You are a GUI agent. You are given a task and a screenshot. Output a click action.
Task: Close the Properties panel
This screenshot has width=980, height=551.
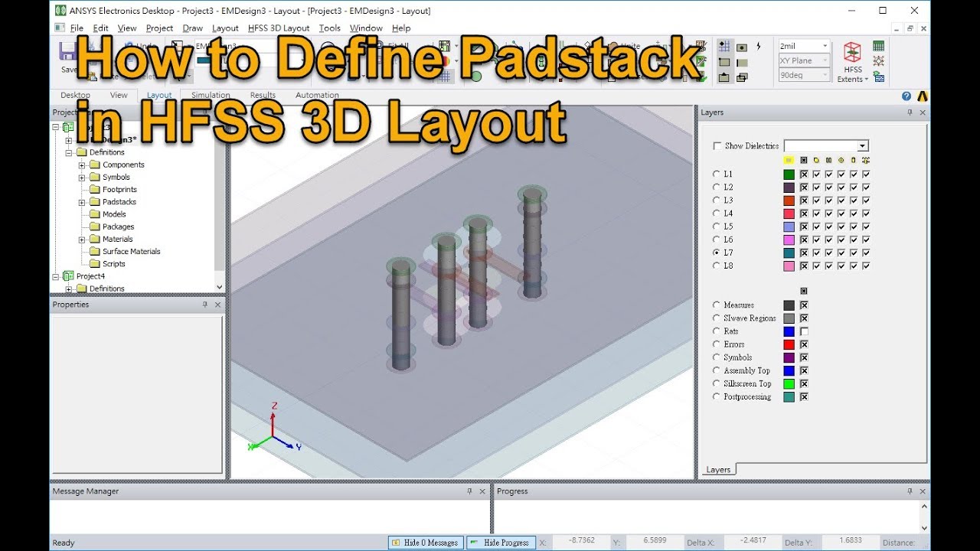(217, 305)
